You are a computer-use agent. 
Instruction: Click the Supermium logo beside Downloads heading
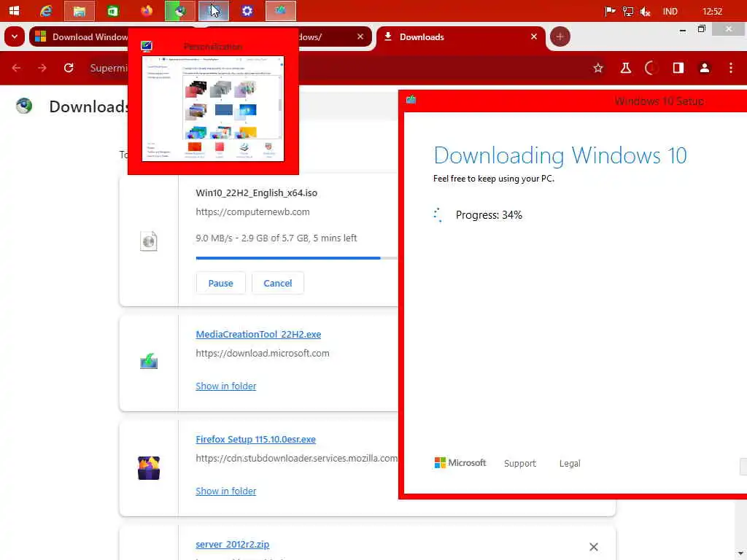[24, 106]
